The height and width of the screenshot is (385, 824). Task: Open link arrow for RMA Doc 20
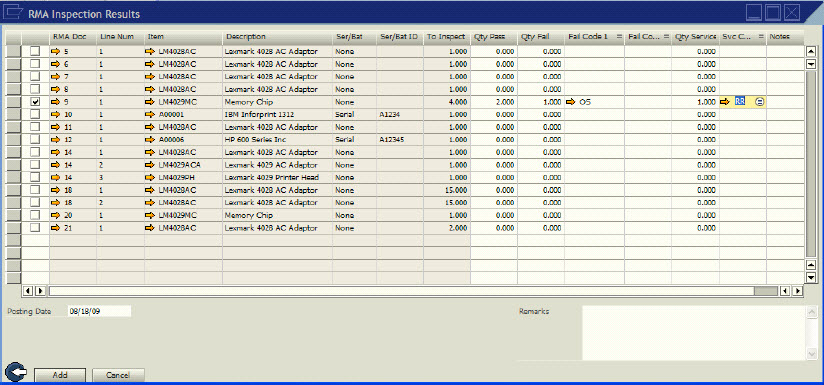pyautogui.click(x=56, y=215)
